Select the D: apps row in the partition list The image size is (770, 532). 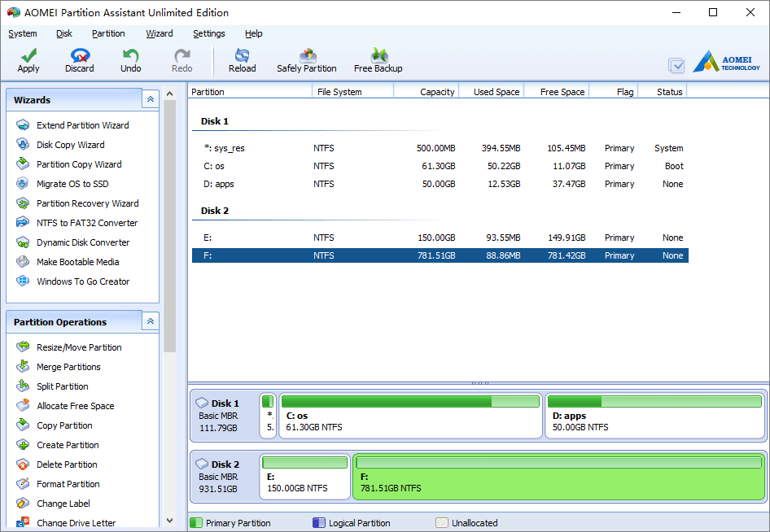point(440,184)
